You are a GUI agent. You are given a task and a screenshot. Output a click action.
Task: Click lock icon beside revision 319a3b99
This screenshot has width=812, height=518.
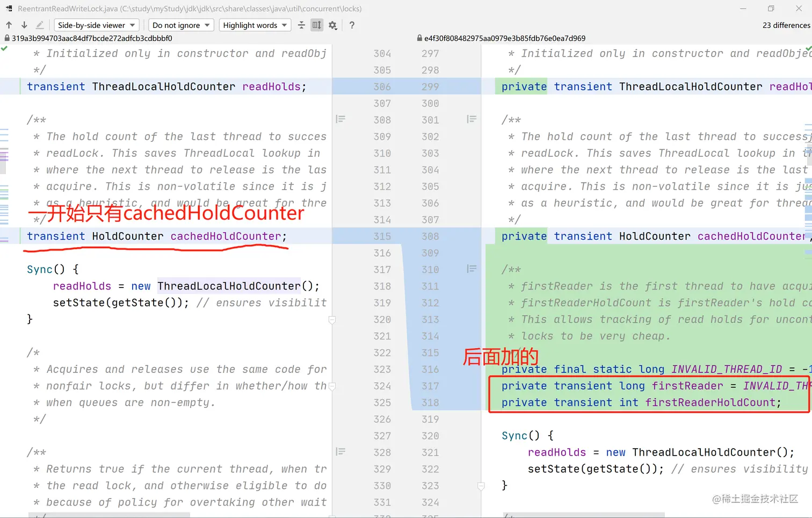7,38
